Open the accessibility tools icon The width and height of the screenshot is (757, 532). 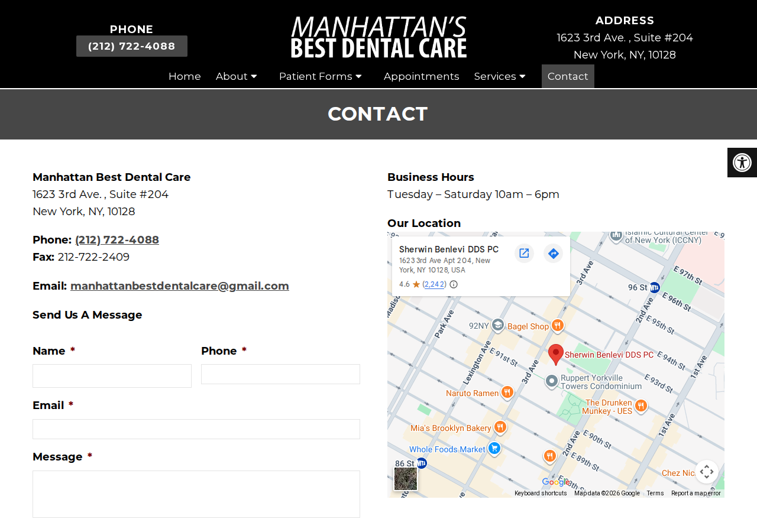(742, 163)
